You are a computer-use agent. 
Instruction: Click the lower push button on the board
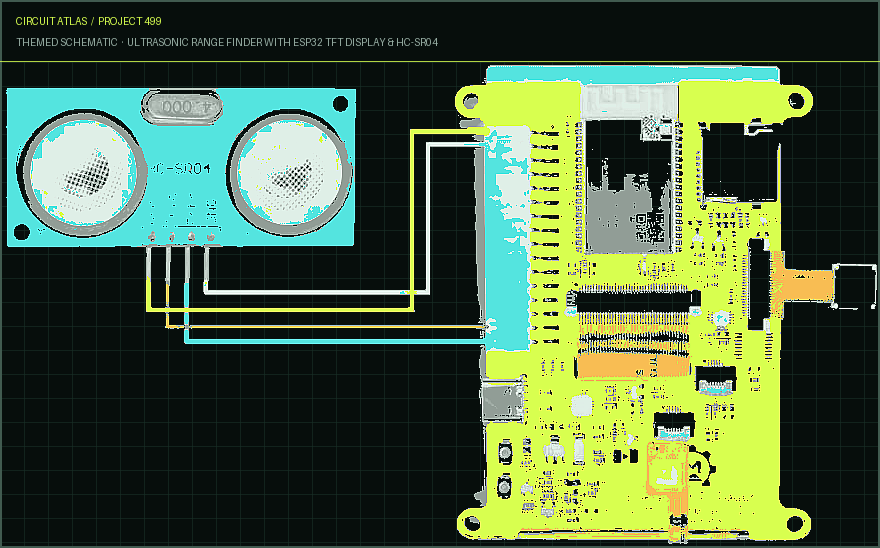[505, 486]
